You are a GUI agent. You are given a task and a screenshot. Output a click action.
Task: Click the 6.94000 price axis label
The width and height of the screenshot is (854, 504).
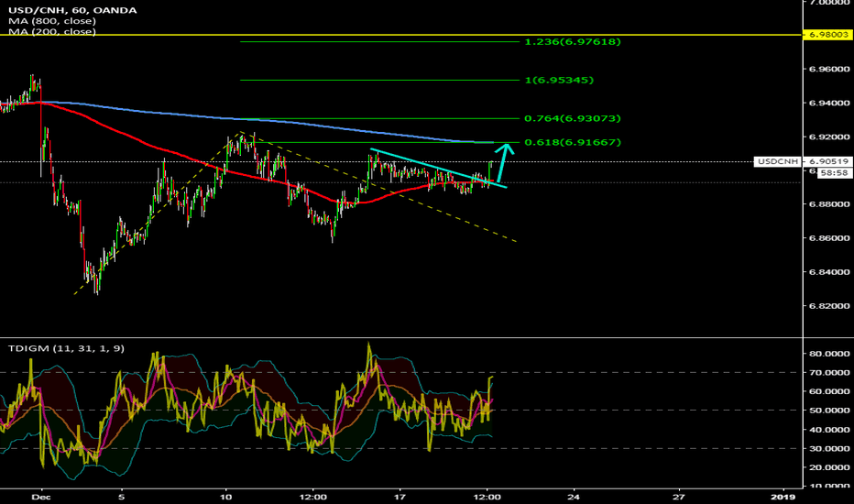(x=829, y=103)
